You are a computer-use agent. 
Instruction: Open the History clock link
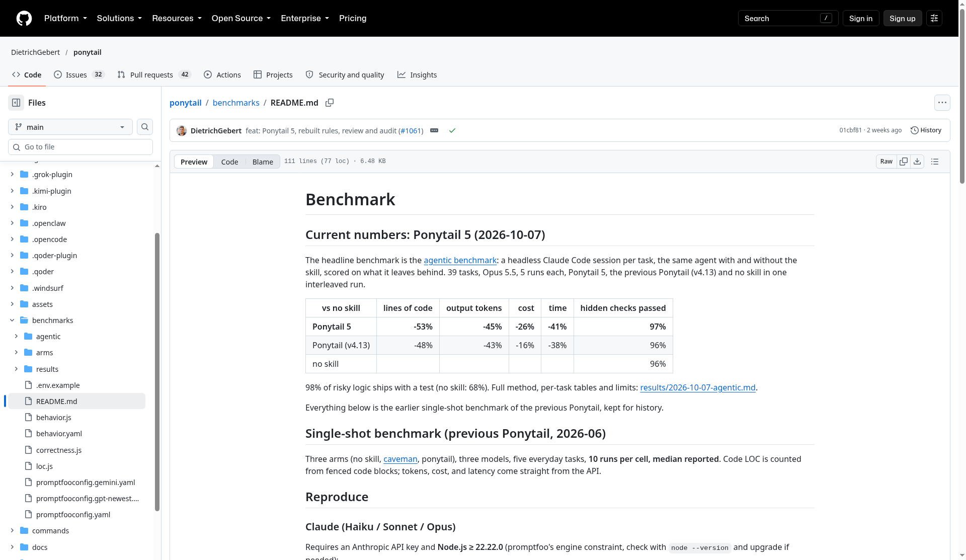pyautogui.click(x=926, y=130)
